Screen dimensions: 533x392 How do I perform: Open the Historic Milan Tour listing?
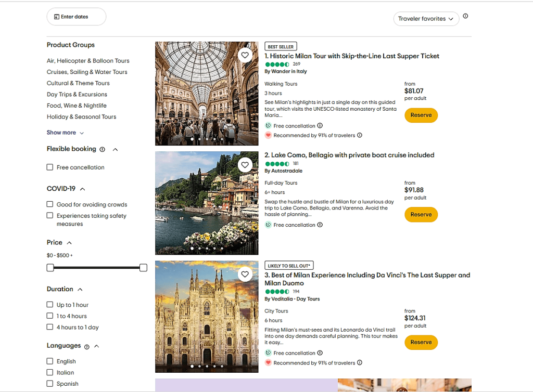[352, 56]
